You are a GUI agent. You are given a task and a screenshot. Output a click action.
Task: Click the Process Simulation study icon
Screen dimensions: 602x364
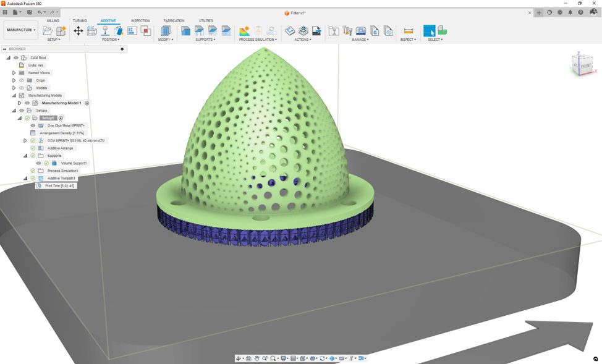click(244, 30)
